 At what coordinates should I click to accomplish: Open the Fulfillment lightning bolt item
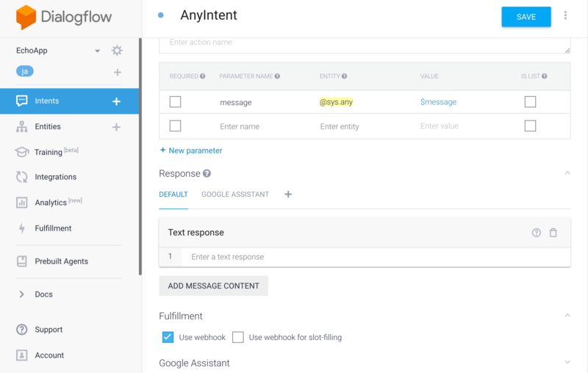click(53, 228)
